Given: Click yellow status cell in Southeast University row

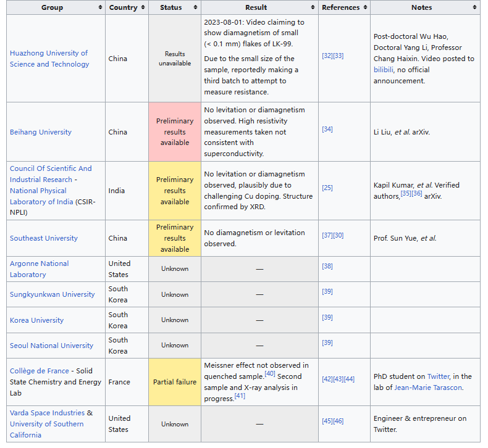Looking at the screenshot, I should [175, 238].
